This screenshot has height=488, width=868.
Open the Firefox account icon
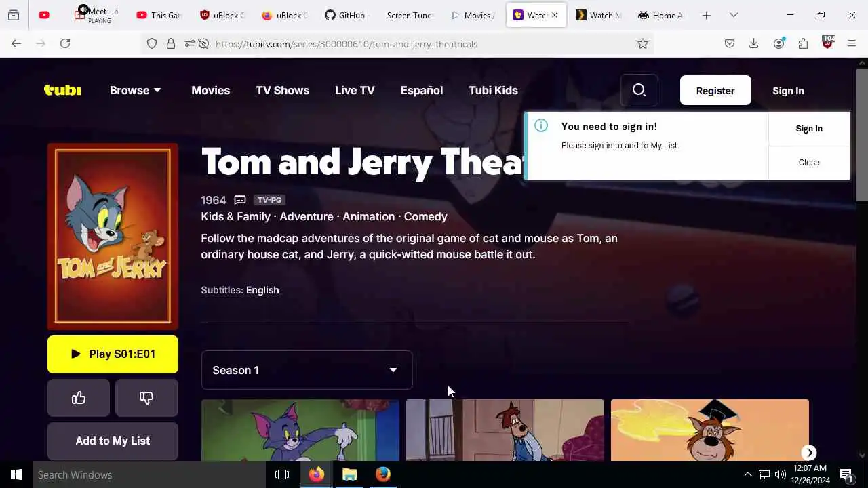(778, 43)
